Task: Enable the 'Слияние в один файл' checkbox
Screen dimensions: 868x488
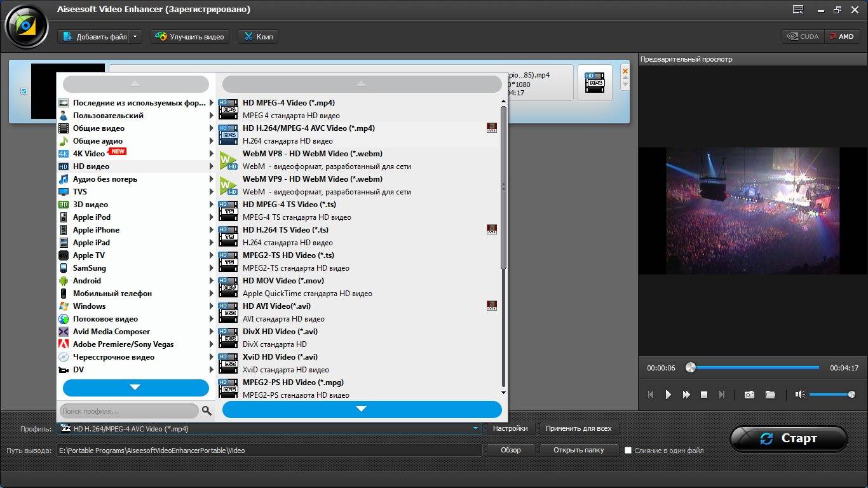Action: (x=628, y=451)
